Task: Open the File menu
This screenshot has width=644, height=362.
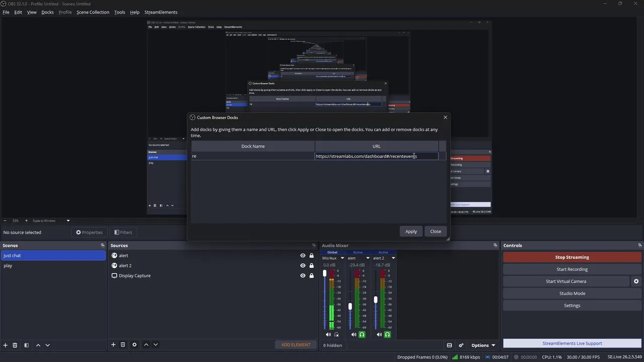Action: click(x=6, y=12)
